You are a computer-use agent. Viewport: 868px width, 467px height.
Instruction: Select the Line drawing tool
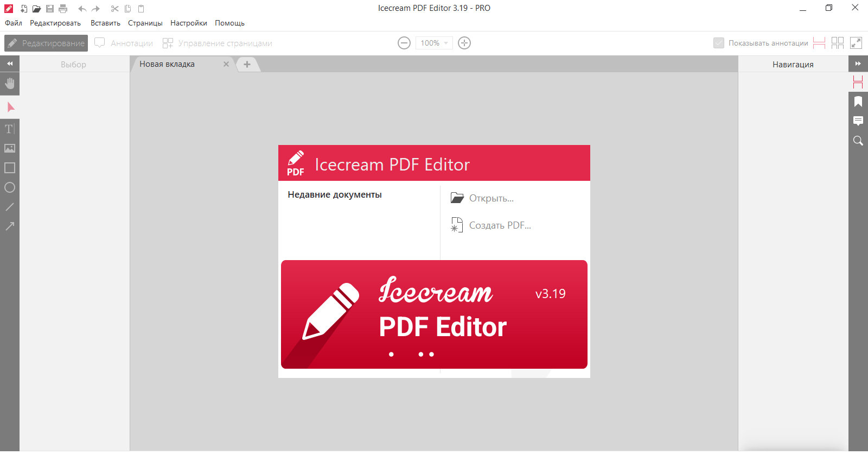(10, 207)
